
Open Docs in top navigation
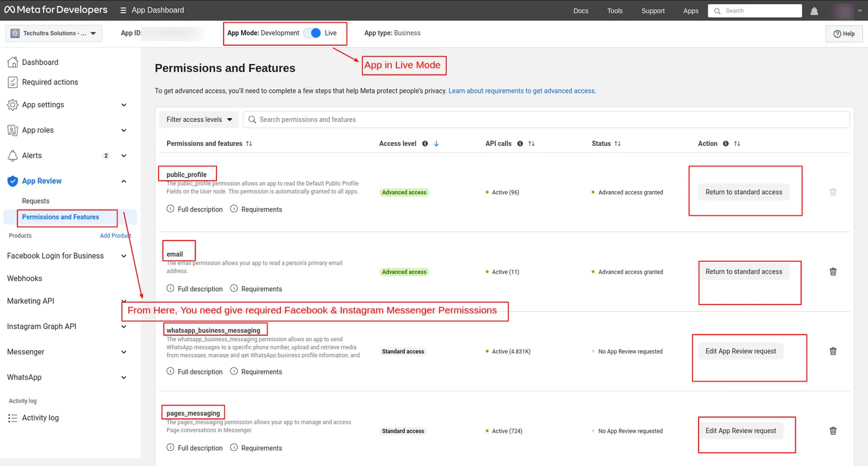(581, 11)
